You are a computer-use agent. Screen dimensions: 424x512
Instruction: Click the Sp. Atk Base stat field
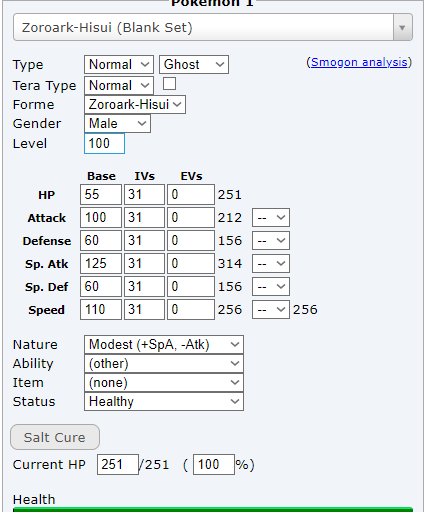[x=101, y=263]
